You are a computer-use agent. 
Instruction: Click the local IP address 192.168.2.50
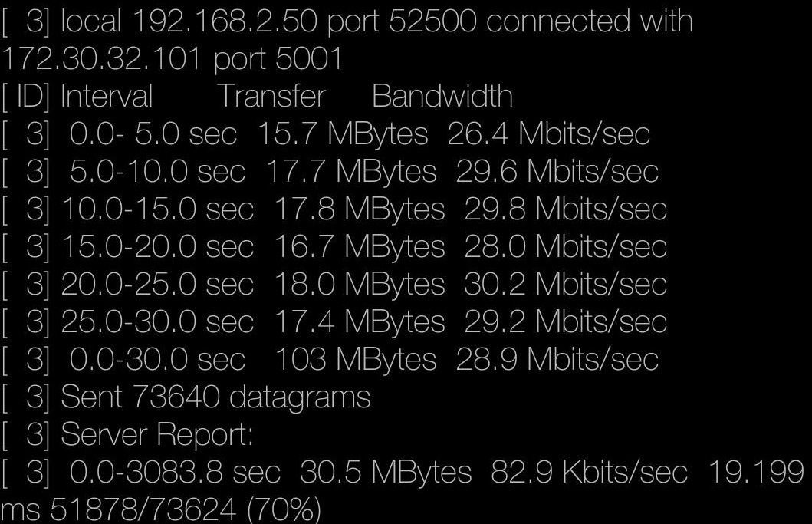tap(225, 21)
